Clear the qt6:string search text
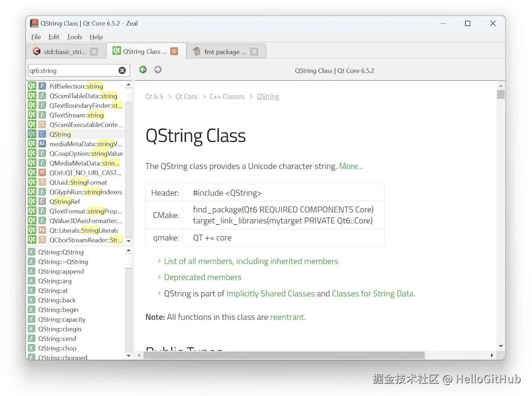532x396 pixels. pyautogui.click(x=122, y=70)
